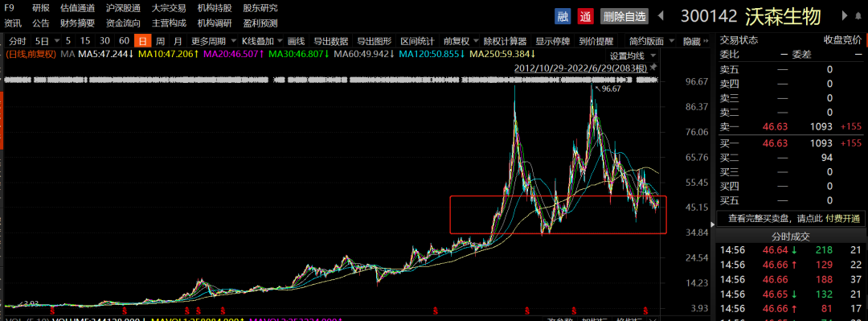Click the MA250:59.384 indicator label

[502, 55]
